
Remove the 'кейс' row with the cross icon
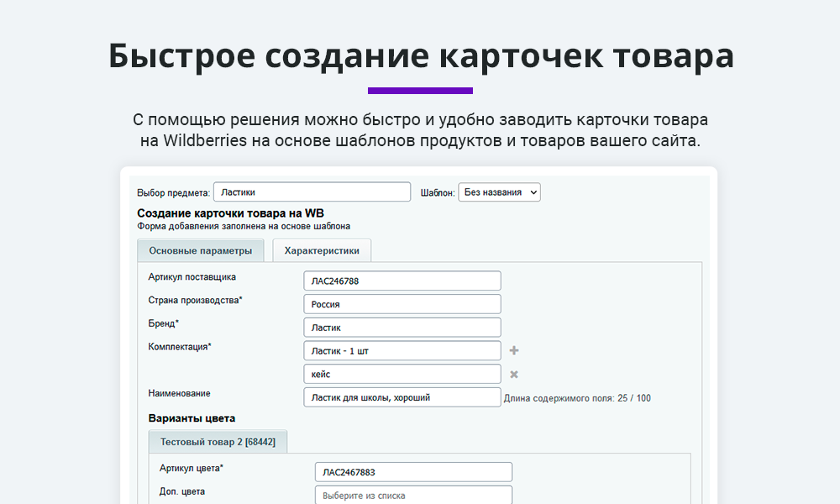click(x=514, y=375)
